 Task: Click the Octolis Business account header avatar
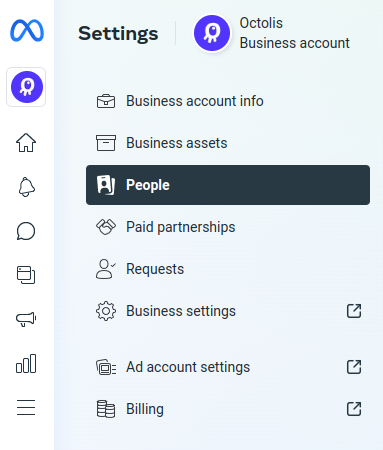(x=212, y=33)
